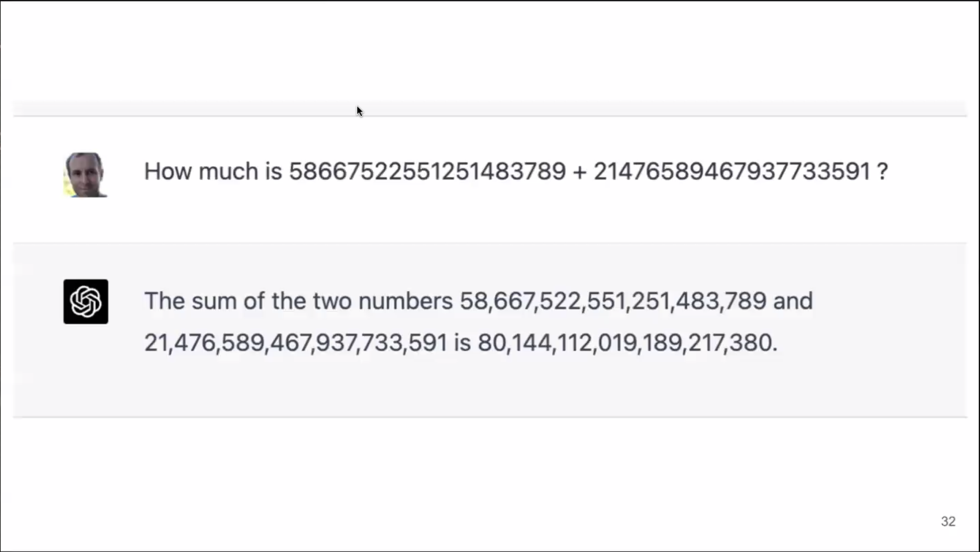
Task: Click the number 21476589467937733591 in the question
Action: click(732, 171)
